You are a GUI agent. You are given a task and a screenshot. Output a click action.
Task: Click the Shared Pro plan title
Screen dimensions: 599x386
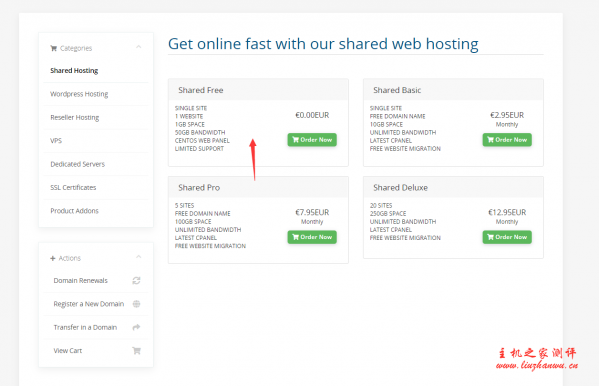point(199,188)
